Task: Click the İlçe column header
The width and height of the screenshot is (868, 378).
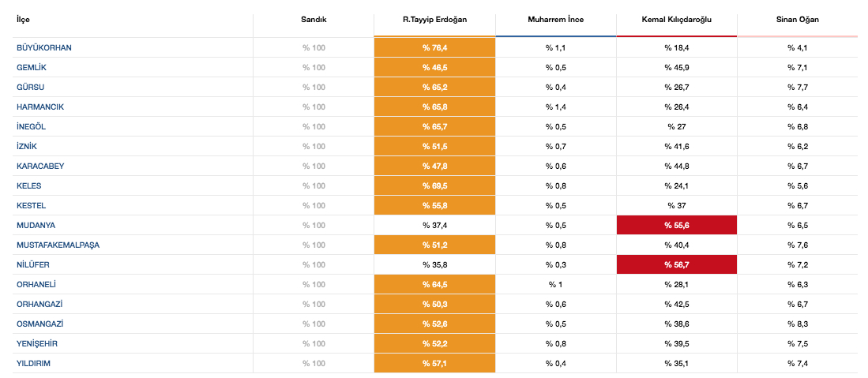Action: point(23,19)
